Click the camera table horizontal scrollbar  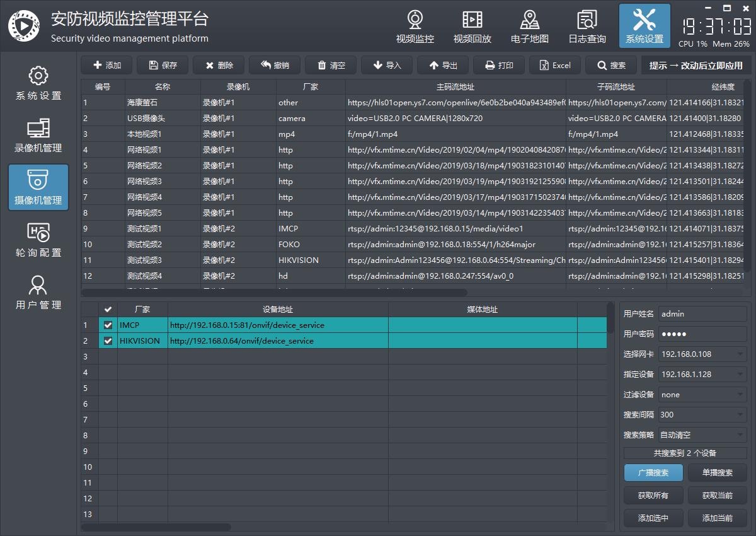(x=274, y=293)
